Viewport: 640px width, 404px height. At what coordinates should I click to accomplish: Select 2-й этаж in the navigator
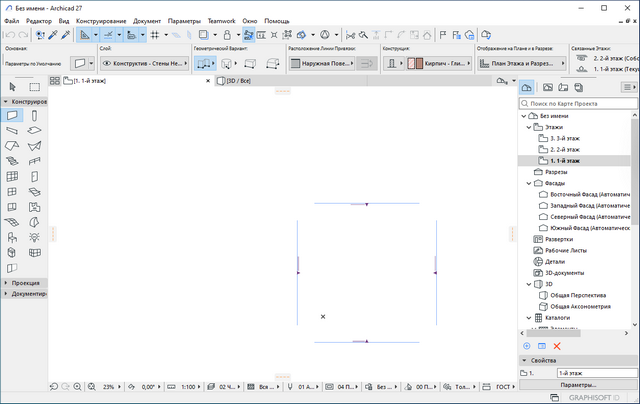565,149
